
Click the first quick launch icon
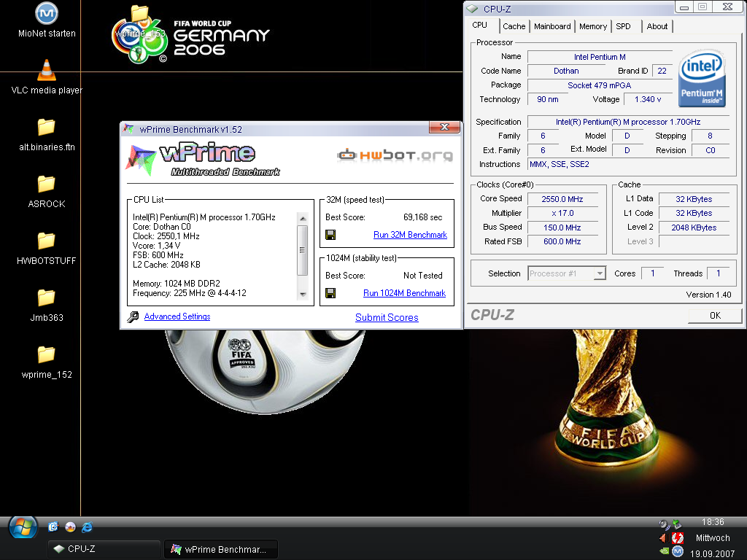[x=53, y=526]
